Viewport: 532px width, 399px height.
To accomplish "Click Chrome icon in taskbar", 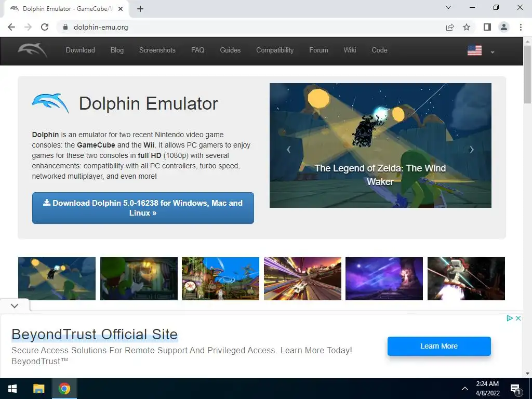I will (x=64, y=389).
